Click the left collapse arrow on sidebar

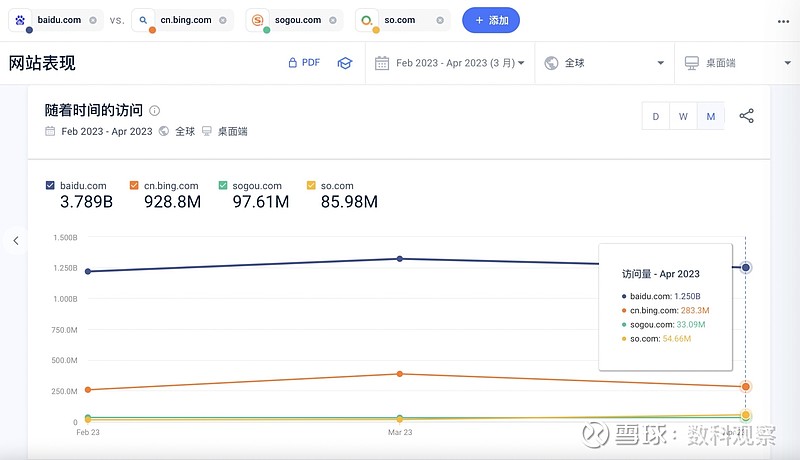pos(16,240)
